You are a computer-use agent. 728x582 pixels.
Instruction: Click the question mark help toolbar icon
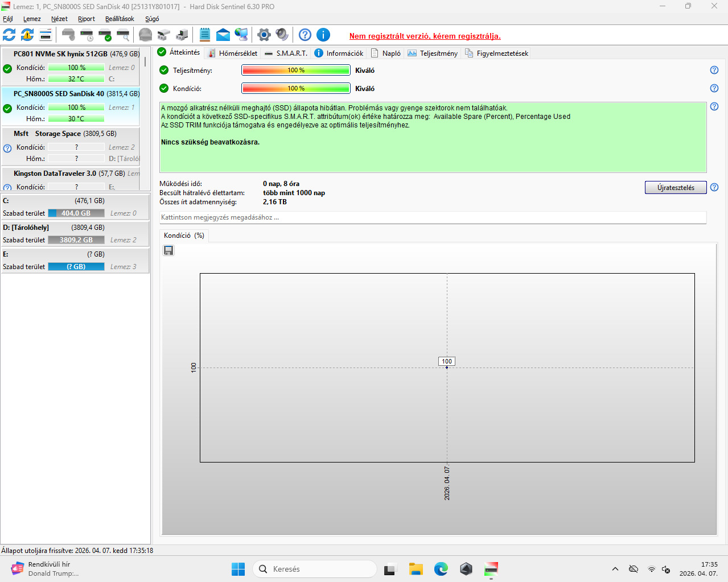click(x=305, y=35)
